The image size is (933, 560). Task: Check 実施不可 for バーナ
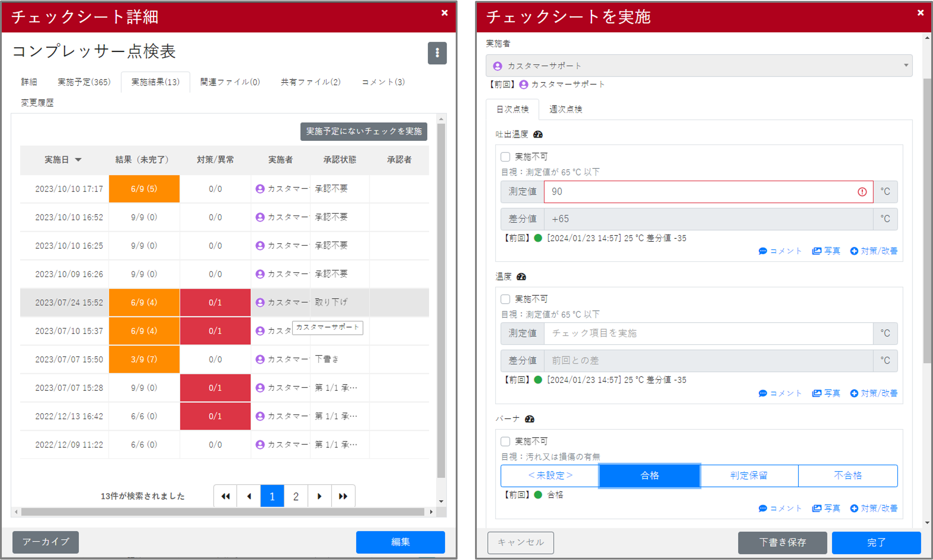[506, 442]
